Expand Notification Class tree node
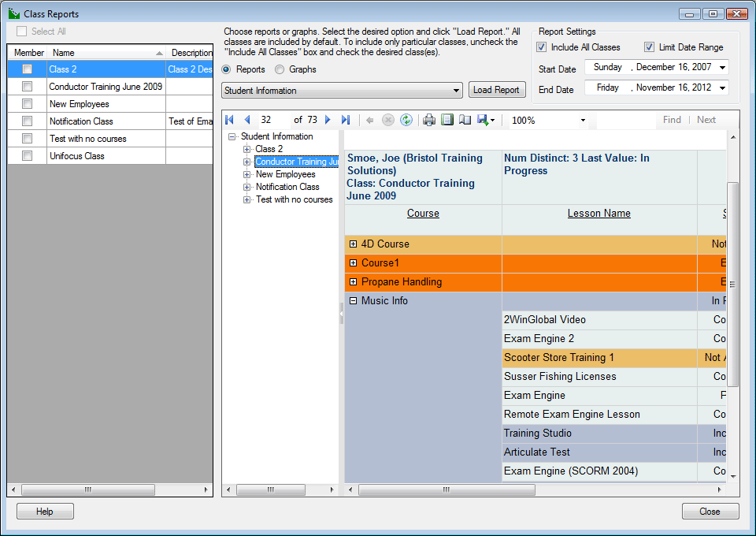 (246, 187)
